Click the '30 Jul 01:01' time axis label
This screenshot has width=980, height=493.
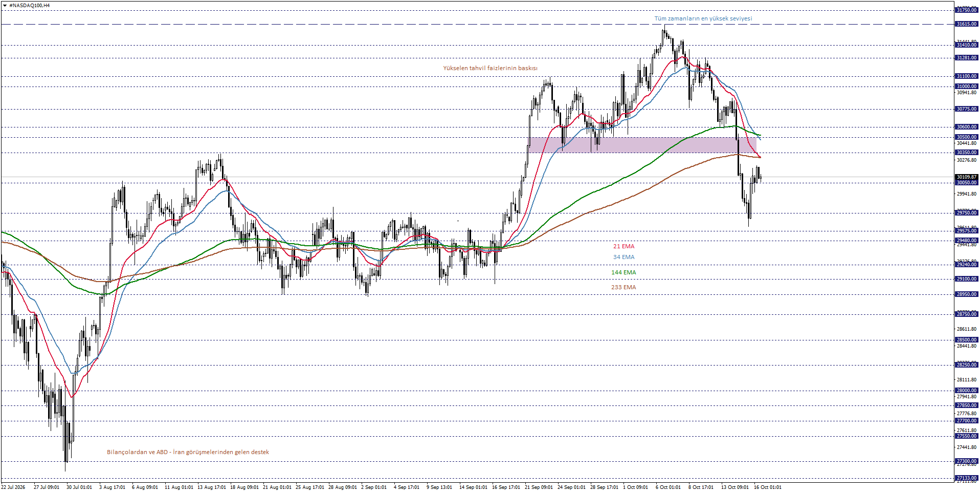(x=79, y=487)
